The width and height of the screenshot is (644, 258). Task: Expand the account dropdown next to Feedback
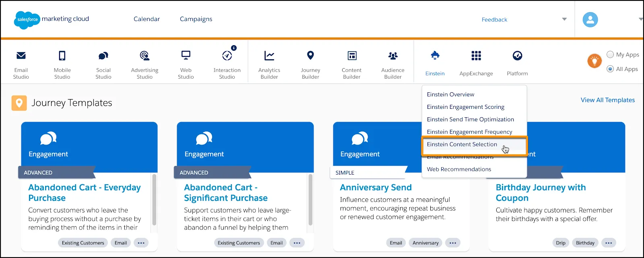click(564, 19)
